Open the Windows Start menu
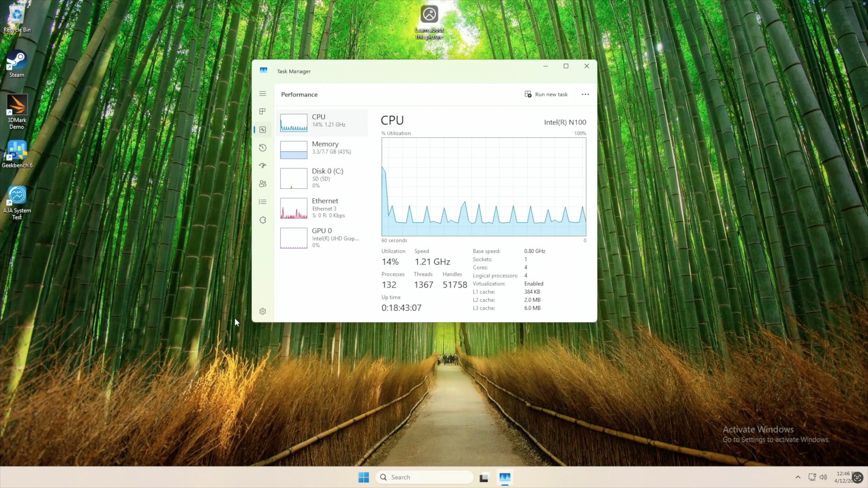Screen dimensions: 868x488 363,477
